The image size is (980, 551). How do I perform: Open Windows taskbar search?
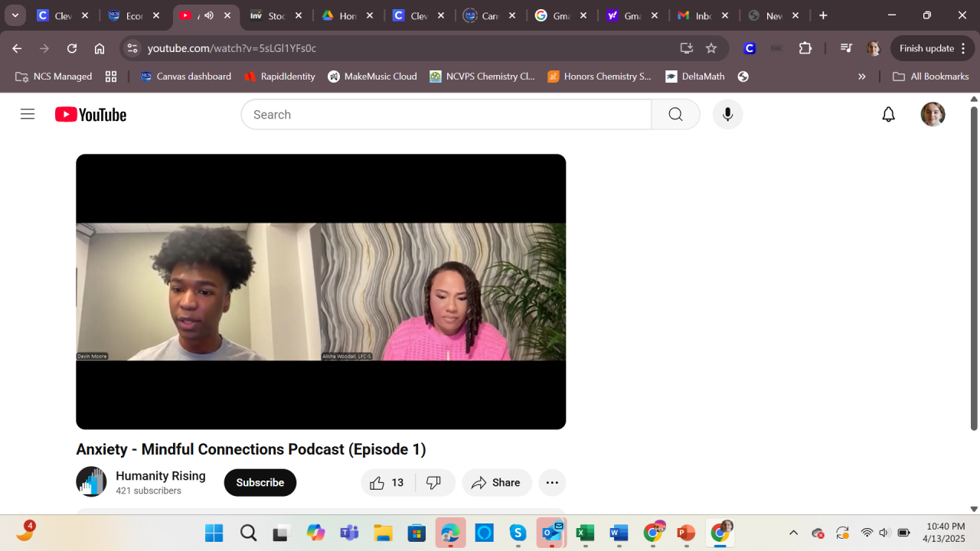pos(248,533)
